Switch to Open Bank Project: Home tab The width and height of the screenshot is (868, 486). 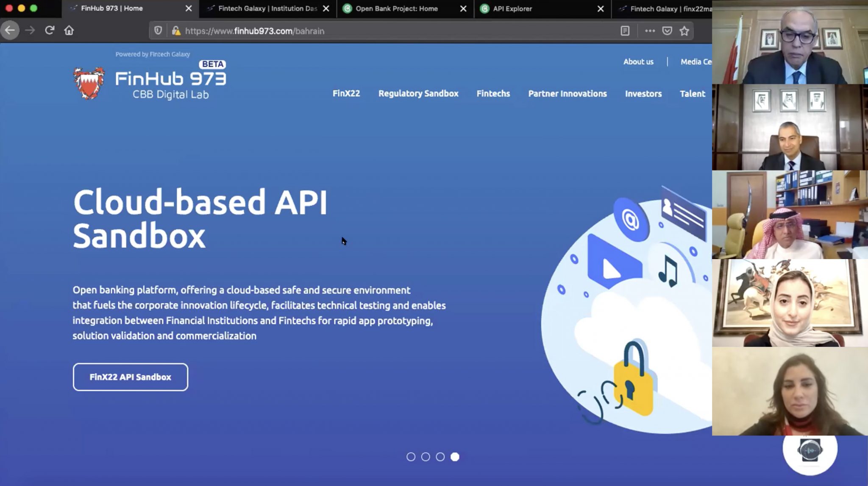(x=396, y=8)
